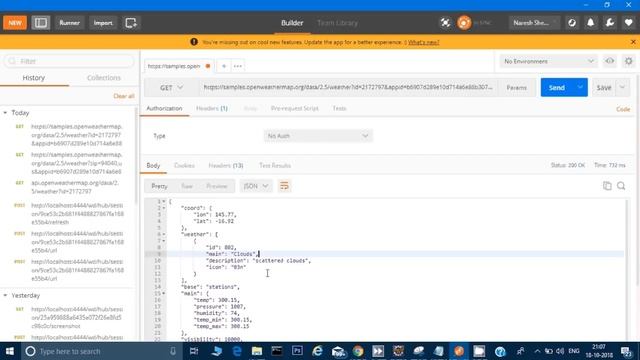The image size is (640, 360).
Task: Click the Import button
Action: [103, 23]
